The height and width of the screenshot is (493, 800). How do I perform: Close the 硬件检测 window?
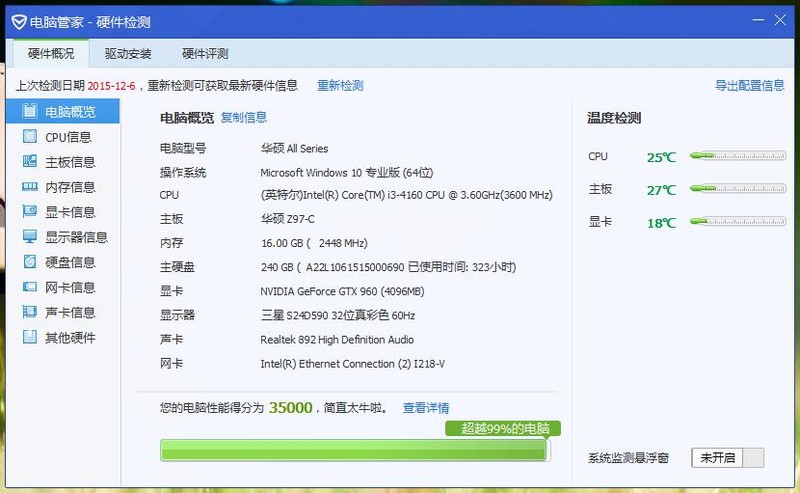[780, 20]
